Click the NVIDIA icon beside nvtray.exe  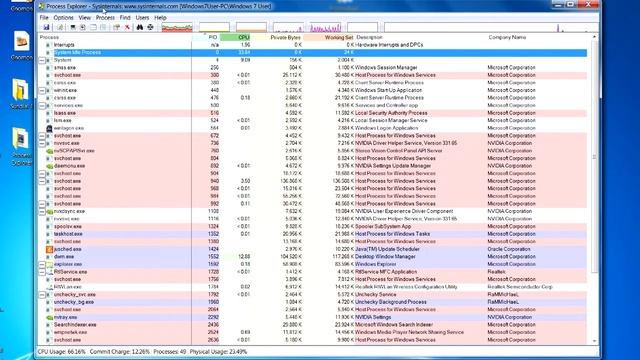[49, 317]
